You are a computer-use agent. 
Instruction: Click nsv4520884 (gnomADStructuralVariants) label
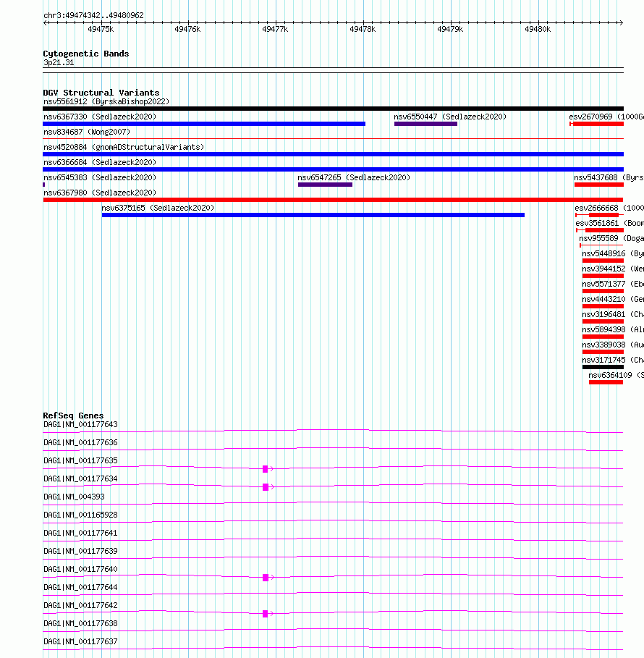click(124, 147)
